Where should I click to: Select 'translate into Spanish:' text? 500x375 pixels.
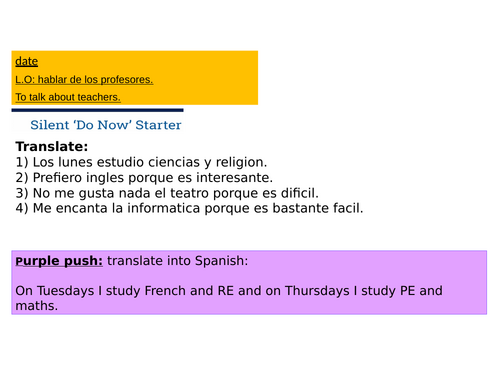(178, 261)
